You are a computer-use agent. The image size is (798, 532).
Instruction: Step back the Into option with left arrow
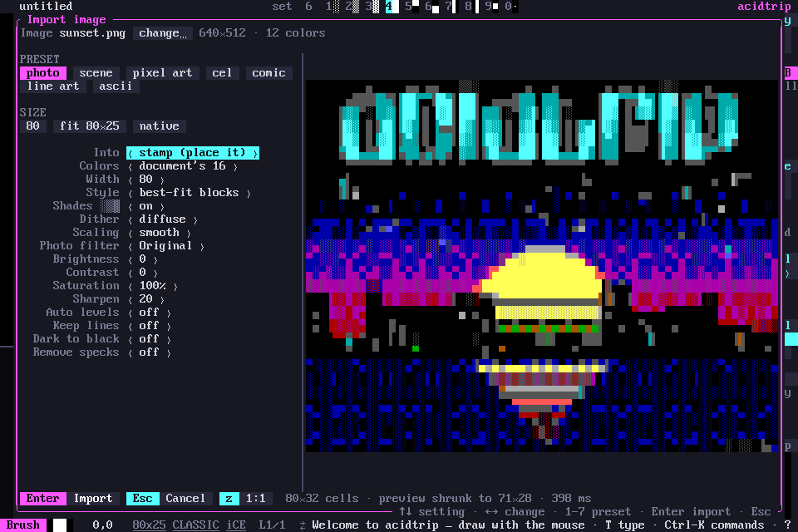[x=131, y=153]
